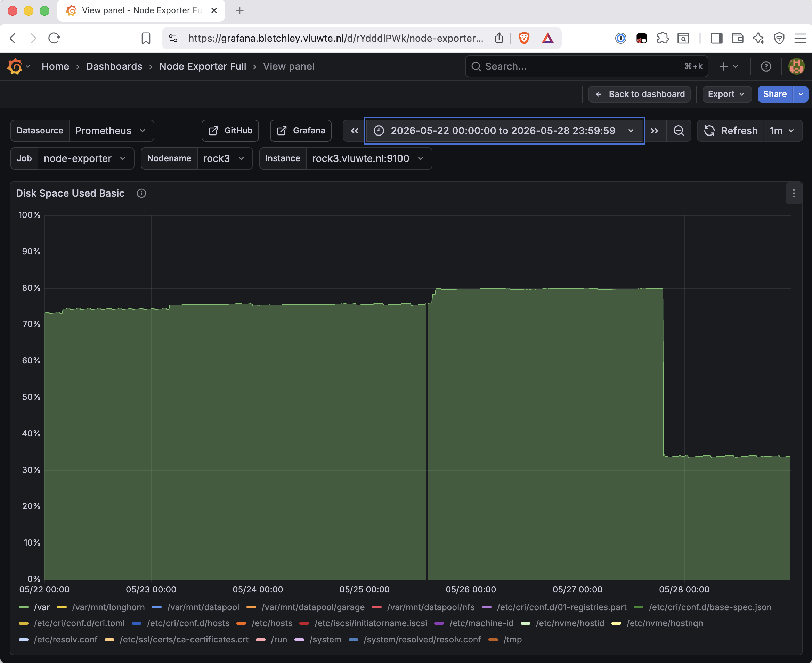The image size is (812, 663).
Task: Open the browser extensions puzzle icon
Action: (663, 38)
